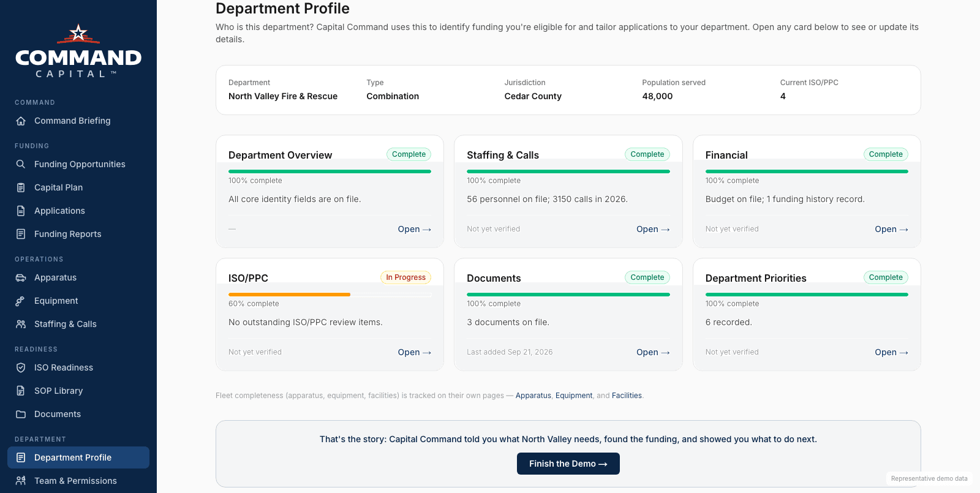Viewport: 980px width, 493px height.
Task: Click the Department Overview progress bar
Action: tap(330, 171)
